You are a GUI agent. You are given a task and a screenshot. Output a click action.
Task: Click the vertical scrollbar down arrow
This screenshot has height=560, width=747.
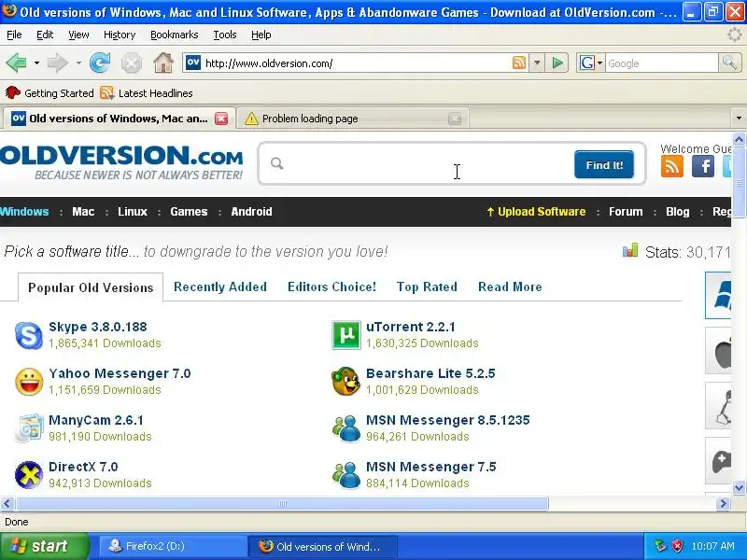(739, 487)
